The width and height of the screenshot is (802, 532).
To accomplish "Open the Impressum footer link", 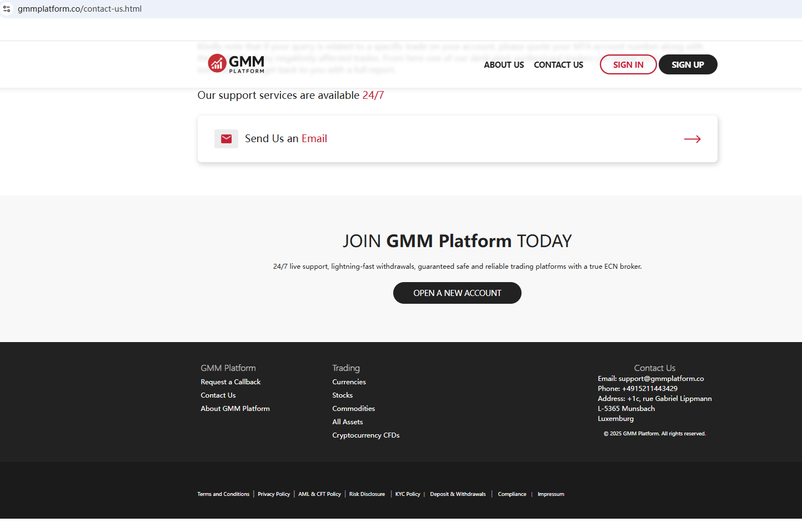I will [x=550, y=494].
